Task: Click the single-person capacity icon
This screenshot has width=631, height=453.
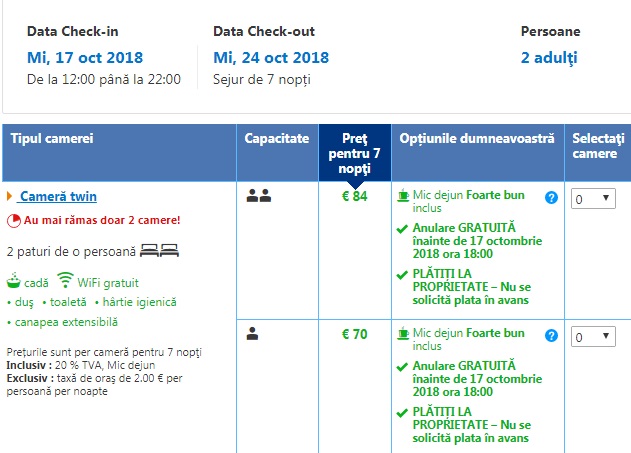Action: [252, 334]
